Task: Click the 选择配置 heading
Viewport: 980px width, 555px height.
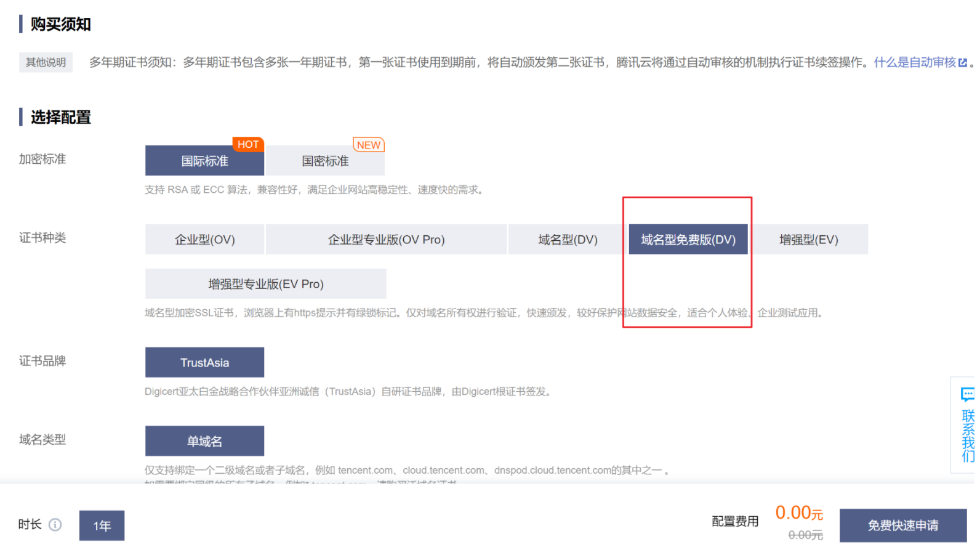Action: [x=61, y=117]
